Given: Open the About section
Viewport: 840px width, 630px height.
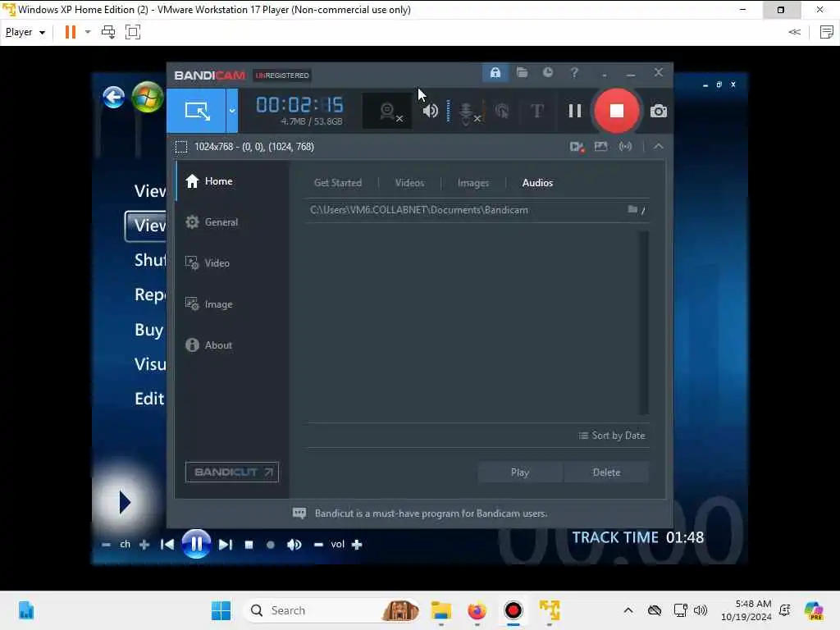Looking at the screenshot, I should (x=232, y=345).
